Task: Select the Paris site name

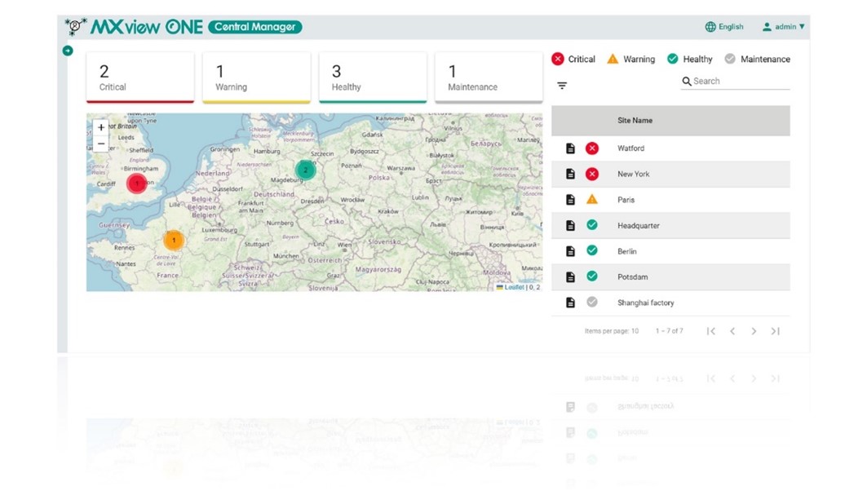Action: click(626, 200)
